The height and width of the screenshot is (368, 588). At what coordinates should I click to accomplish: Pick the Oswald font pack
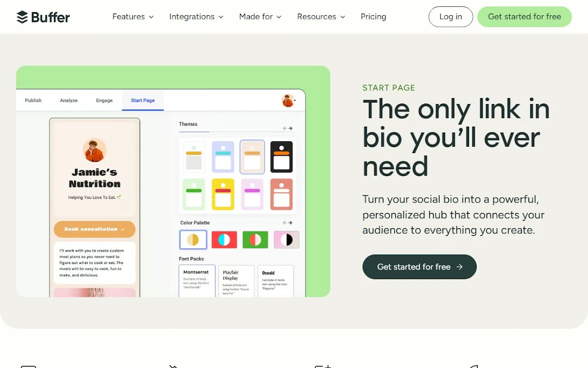[x=275, y=281]
